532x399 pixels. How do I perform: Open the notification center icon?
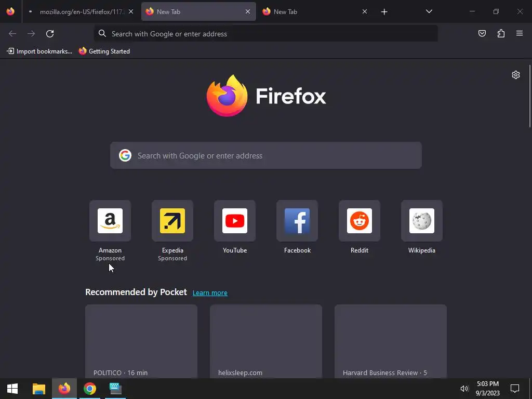[x=515, y=389]
